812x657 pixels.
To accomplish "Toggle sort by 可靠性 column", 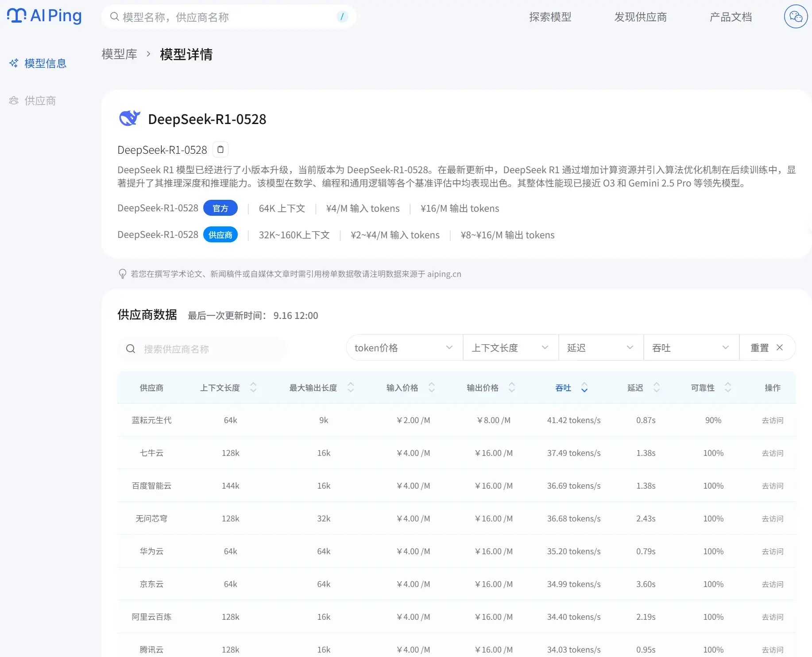I will [727, 388].
